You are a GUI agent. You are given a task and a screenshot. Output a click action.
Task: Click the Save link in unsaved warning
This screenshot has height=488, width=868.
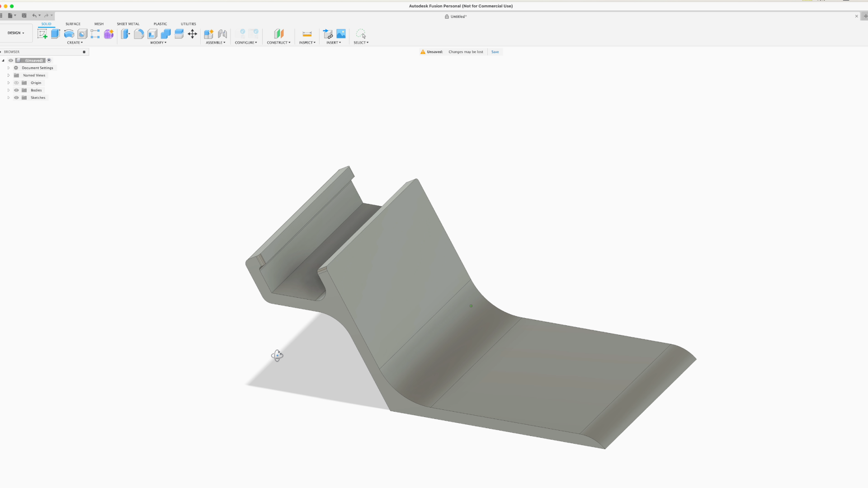[495, 52]
